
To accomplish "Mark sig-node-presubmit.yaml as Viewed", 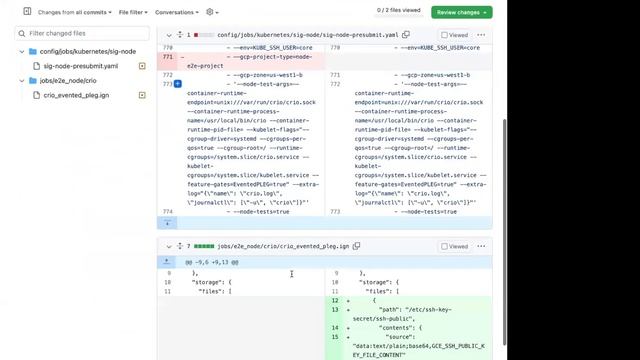I will tap(455, 35).
